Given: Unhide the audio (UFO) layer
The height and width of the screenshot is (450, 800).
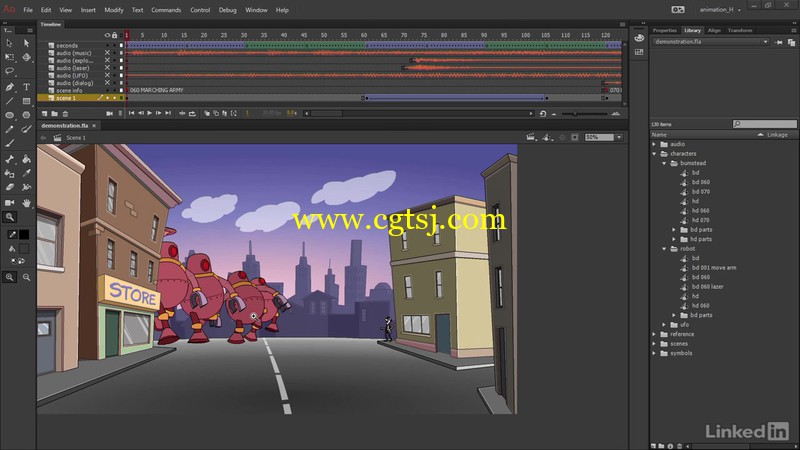Looking at the screenshot, I should click(107, 75).
